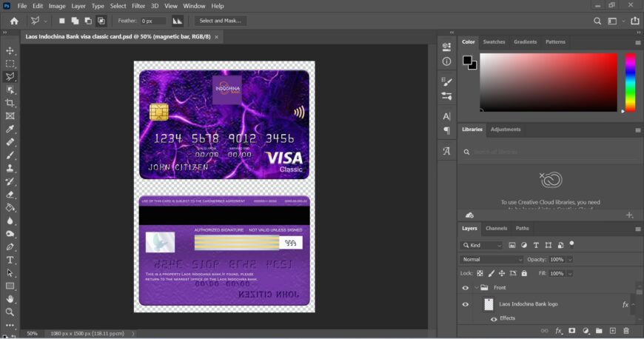644x339 pixels.
Task: Toggle anti-alias button beside Feather field
Action: [x=178, y=21]
